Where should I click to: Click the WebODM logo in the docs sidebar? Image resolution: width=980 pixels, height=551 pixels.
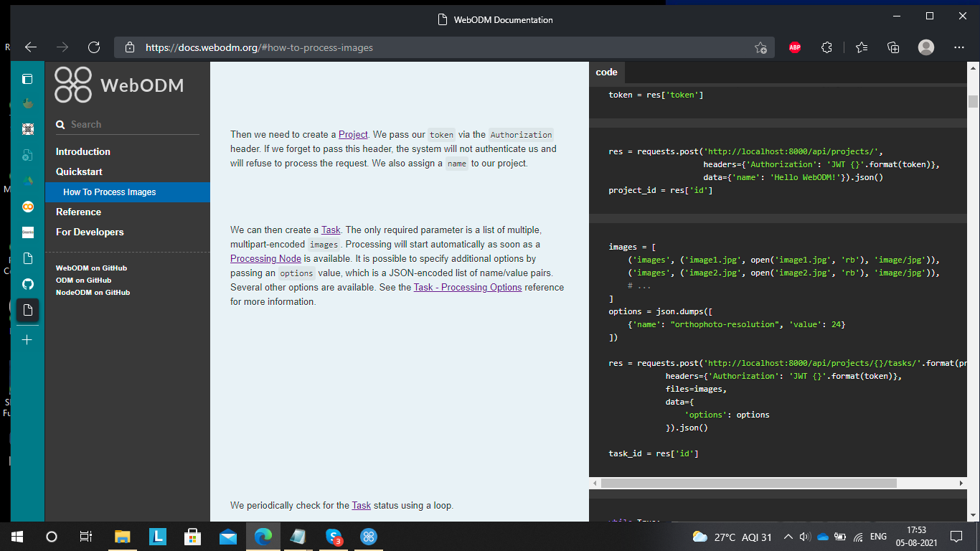coord(72,84)
